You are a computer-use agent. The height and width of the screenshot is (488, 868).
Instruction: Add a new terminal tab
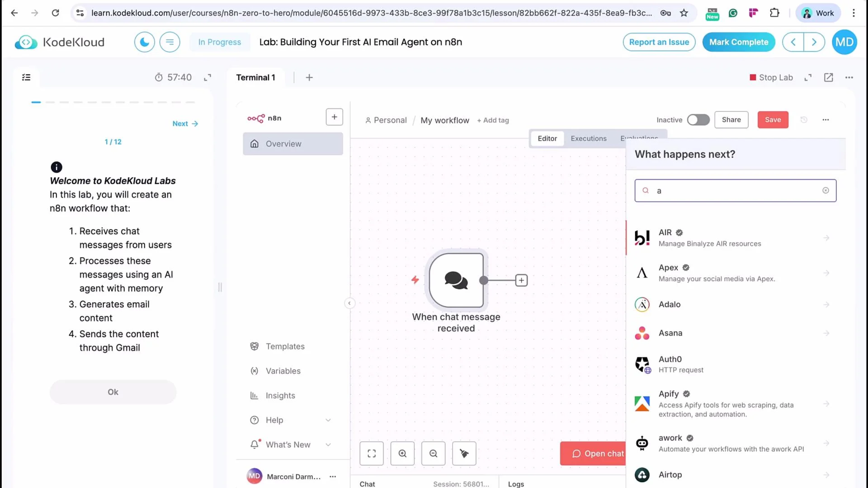(309, 77)
